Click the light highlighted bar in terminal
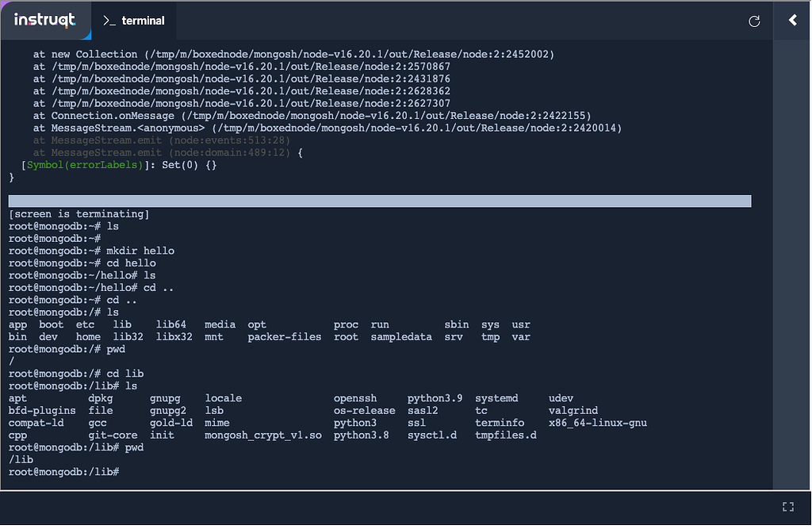 pos(379,201)
